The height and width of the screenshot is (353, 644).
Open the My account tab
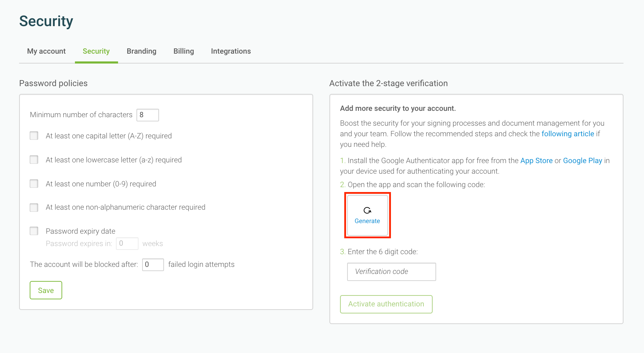pos(46,51)
